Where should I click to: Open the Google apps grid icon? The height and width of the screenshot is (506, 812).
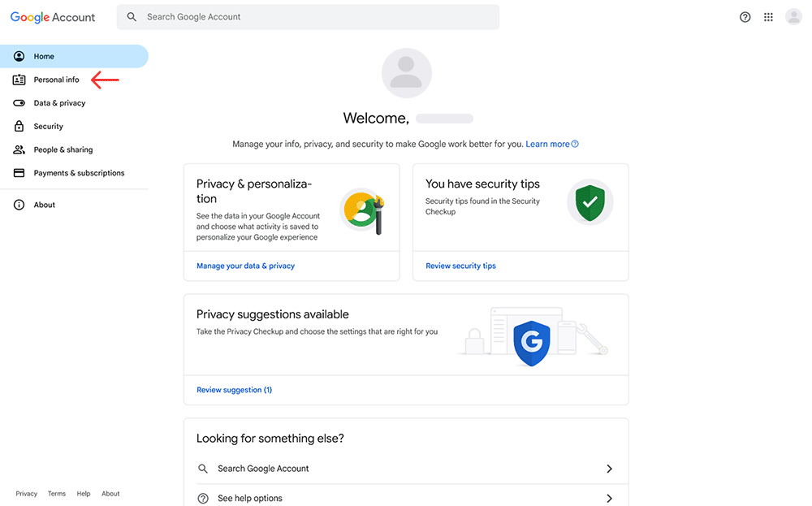(768, 17)
